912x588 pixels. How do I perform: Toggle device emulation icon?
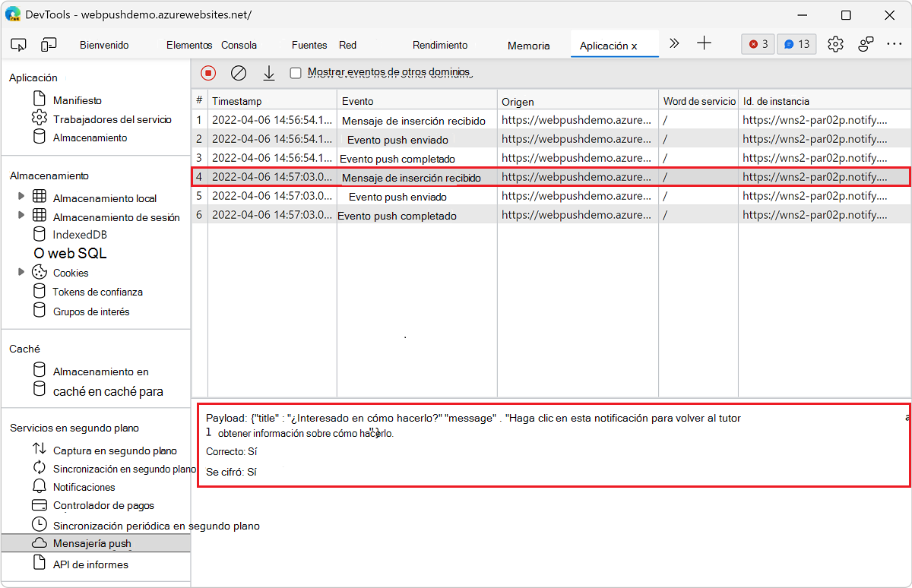49,45
